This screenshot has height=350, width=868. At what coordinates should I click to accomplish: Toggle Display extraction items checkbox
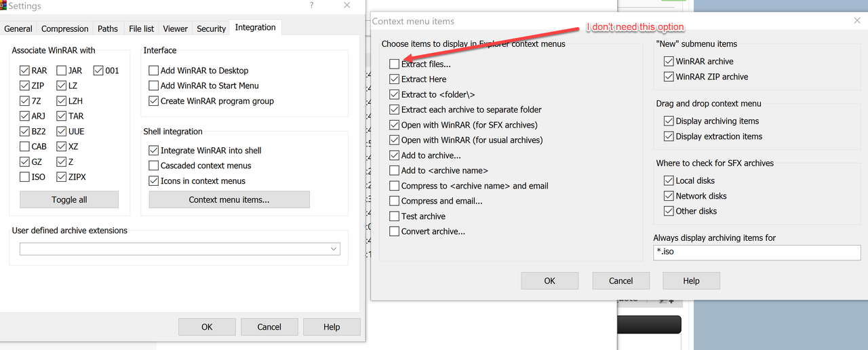coord(669,136)
